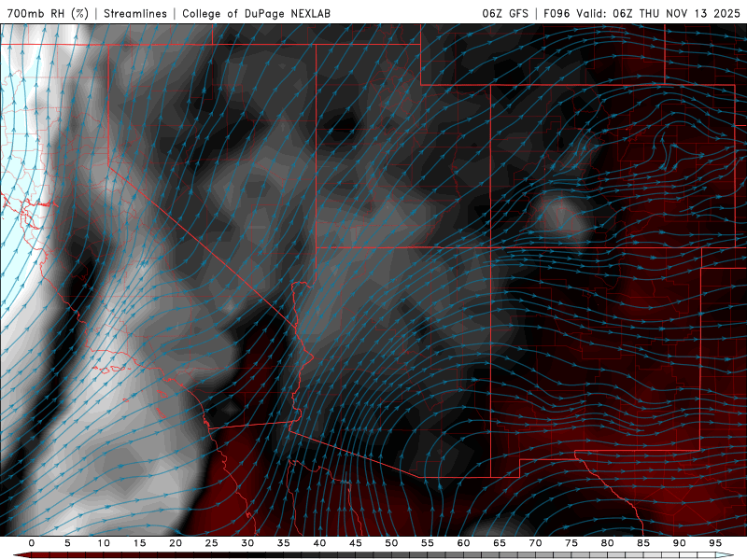Select the "10" humidity scale label
The image size is (747, 560).
[104, 543]
